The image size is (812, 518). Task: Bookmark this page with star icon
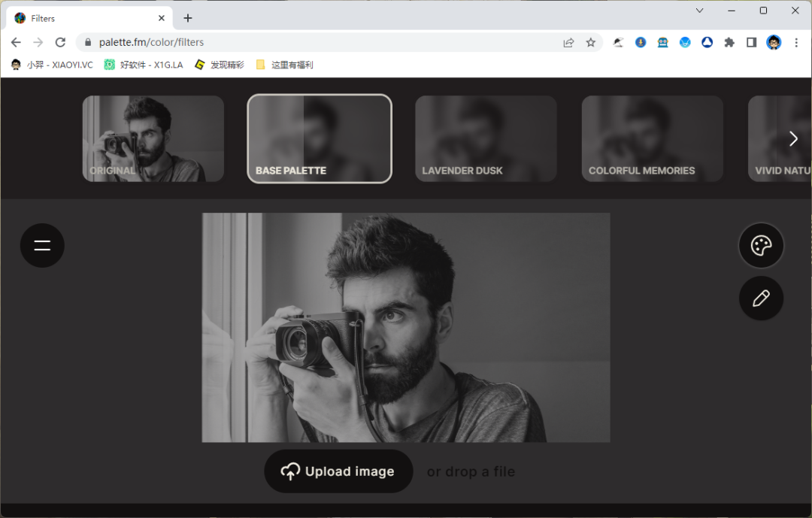(591, 43)
